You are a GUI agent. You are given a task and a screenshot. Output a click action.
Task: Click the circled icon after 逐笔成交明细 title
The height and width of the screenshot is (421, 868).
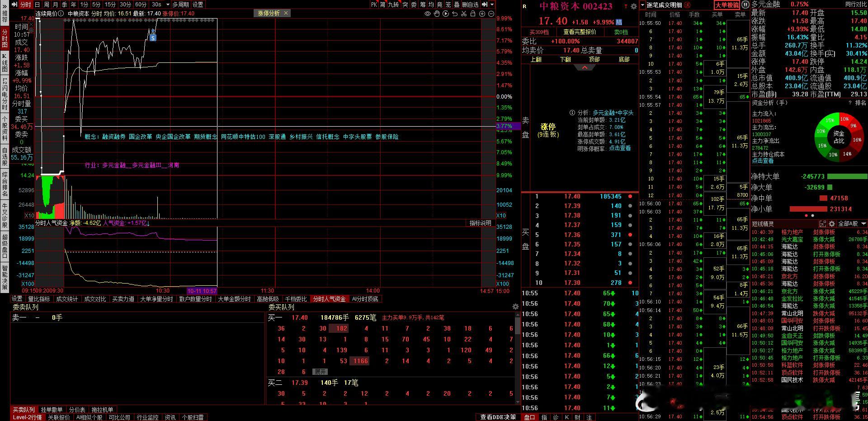coord(687,5)
